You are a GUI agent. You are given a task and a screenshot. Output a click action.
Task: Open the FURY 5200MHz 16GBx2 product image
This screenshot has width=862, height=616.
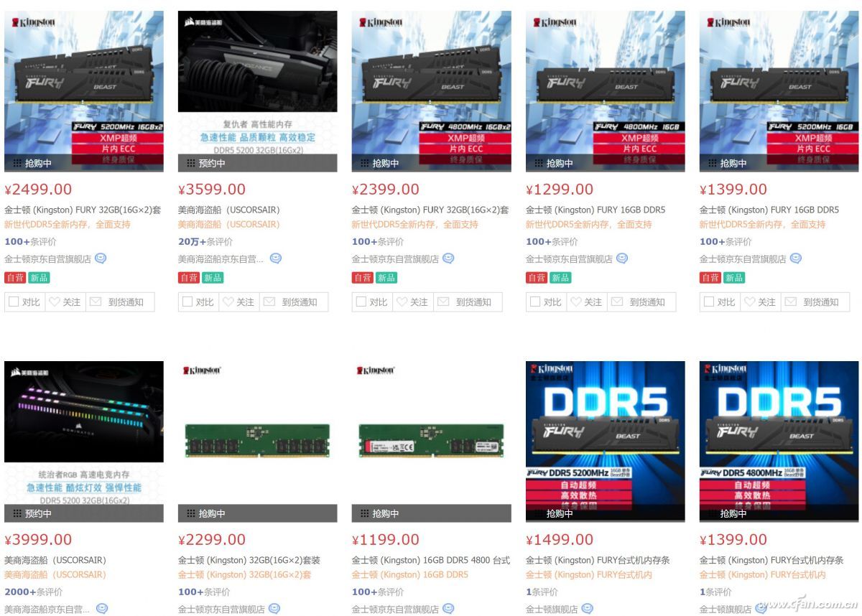[x=84, y=91]
